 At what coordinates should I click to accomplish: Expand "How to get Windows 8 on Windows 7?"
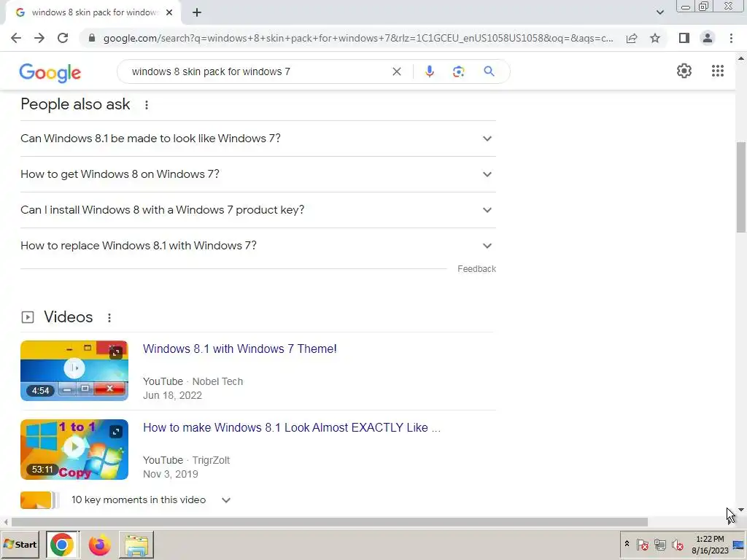click(258, 174)
